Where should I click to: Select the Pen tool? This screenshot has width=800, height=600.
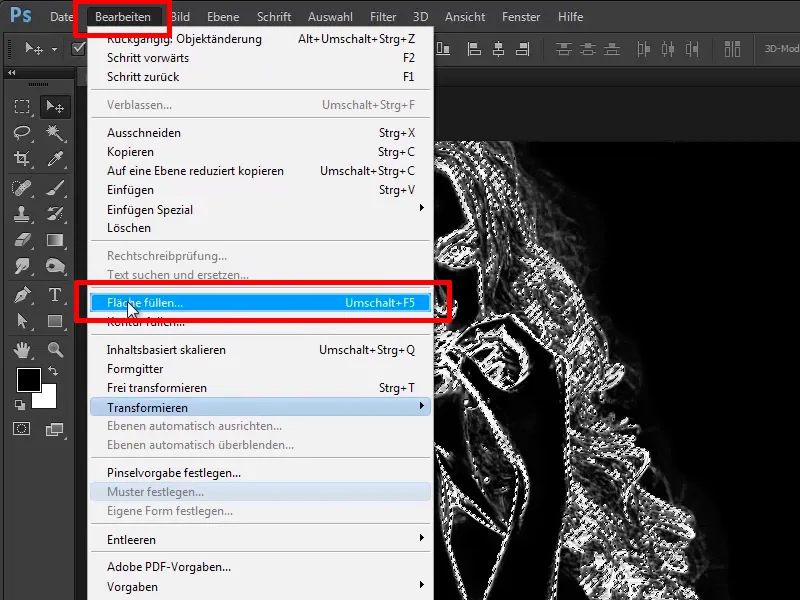click(x=22, y=295)
